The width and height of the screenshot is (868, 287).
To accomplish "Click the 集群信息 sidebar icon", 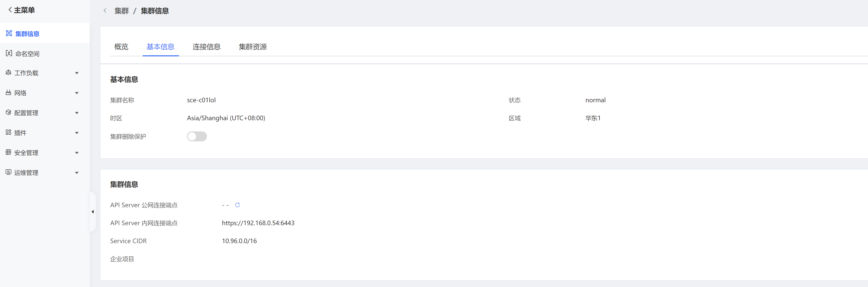I will [x=9, y=33].
